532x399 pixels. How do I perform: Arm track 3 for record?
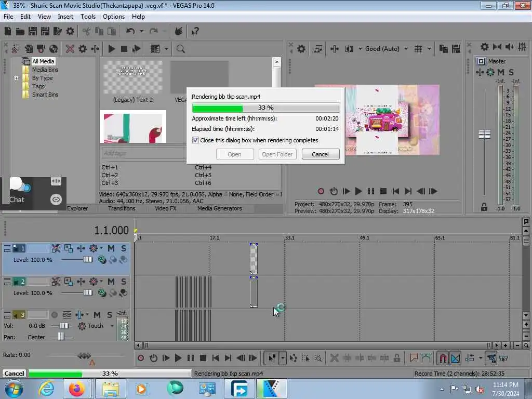tap(54, 315)
